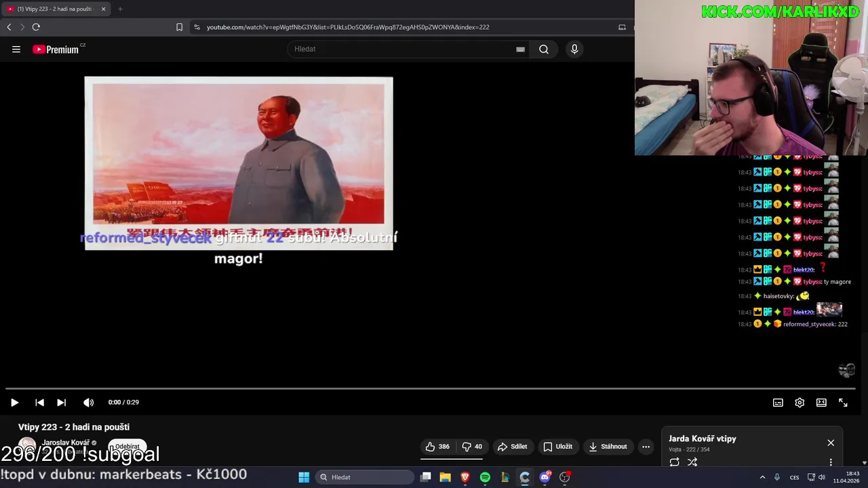Toggle playlist loop
This screenshot has height=488, width=868.
point(674,462)
